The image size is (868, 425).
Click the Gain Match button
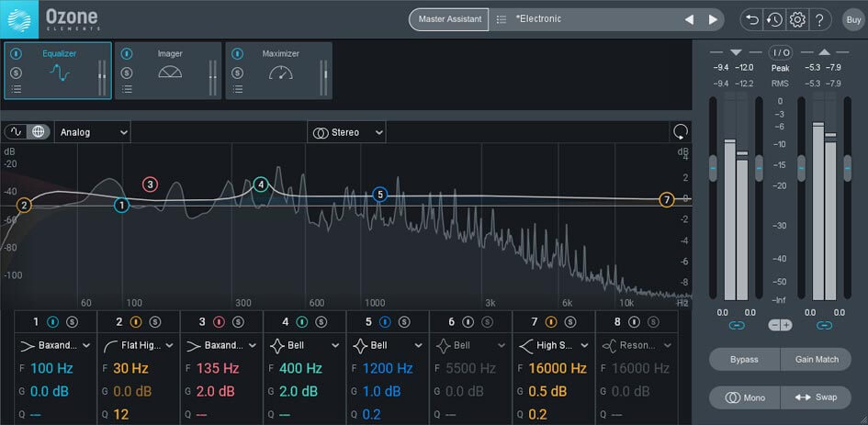[x=817, y=360]
